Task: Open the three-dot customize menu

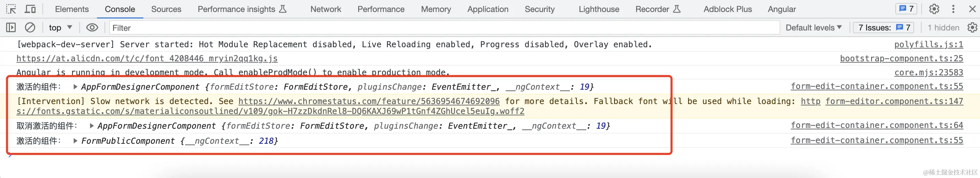Action: 953,9
